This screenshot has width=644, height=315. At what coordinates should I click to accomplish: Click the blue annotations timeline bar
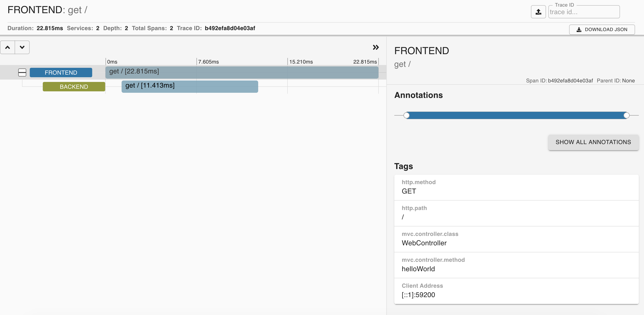coord(516,115)
